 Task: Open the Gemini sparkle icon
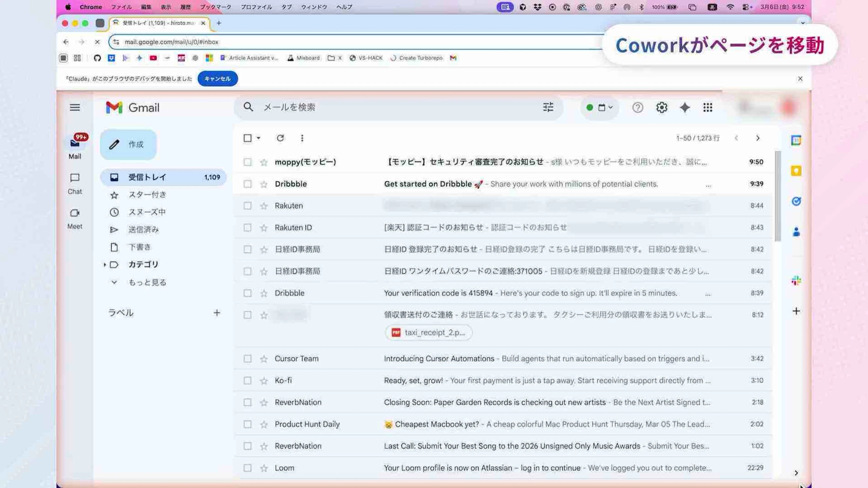point(685,108)
